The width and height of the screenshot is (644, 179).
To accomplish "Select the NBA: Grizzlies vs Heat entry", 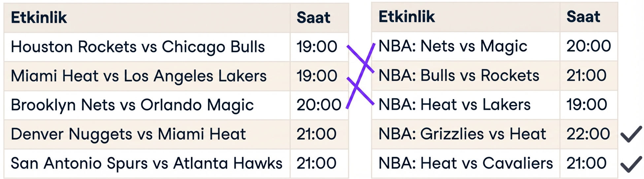I will [x=462, y=134].
